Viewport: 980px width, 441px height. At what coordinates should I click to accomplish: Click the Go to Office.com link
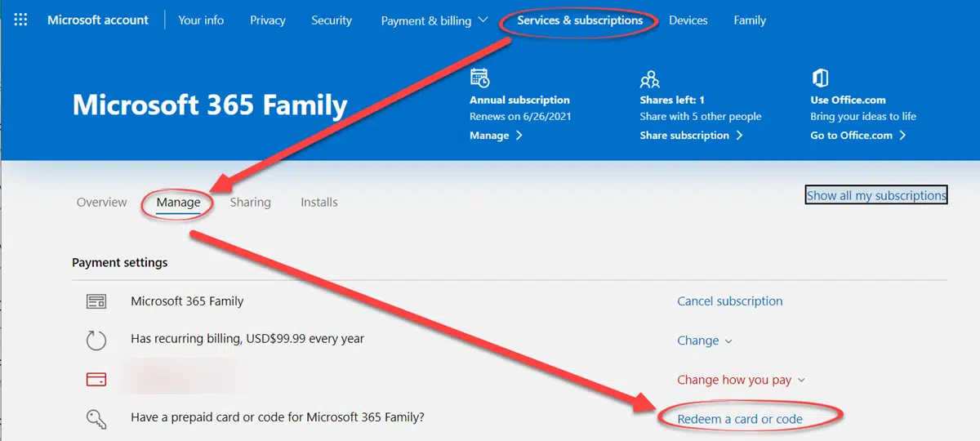pos(858,136)
